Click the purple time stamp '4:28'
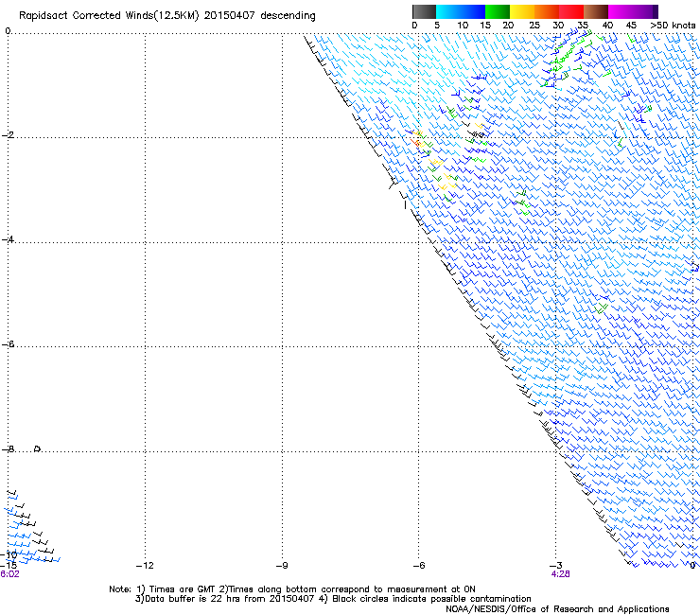 pyautogui.click(x=560, y=574)
